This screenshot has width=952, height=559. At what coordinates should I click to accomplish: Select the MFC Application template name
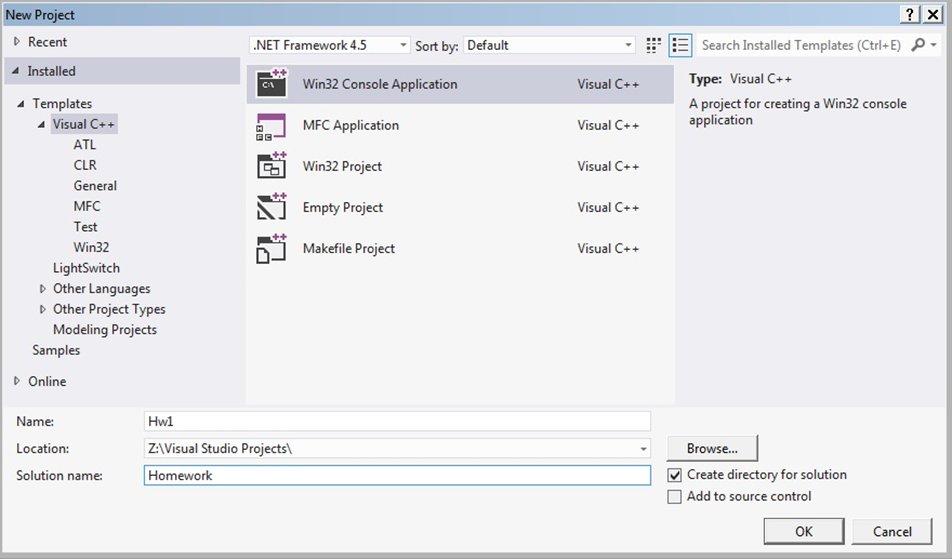tap(351, 126)
